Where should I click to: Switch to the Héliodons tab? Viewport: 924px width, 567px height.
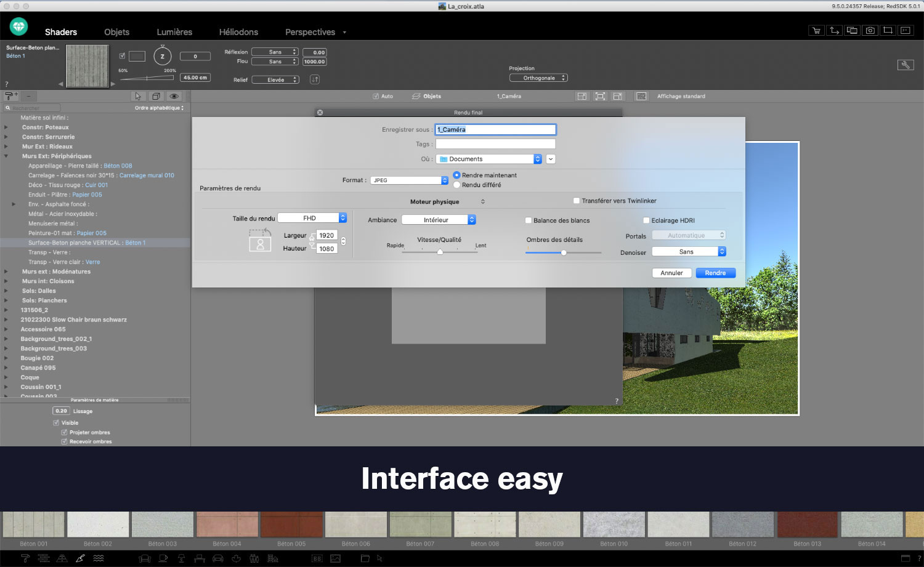(238, 31)
